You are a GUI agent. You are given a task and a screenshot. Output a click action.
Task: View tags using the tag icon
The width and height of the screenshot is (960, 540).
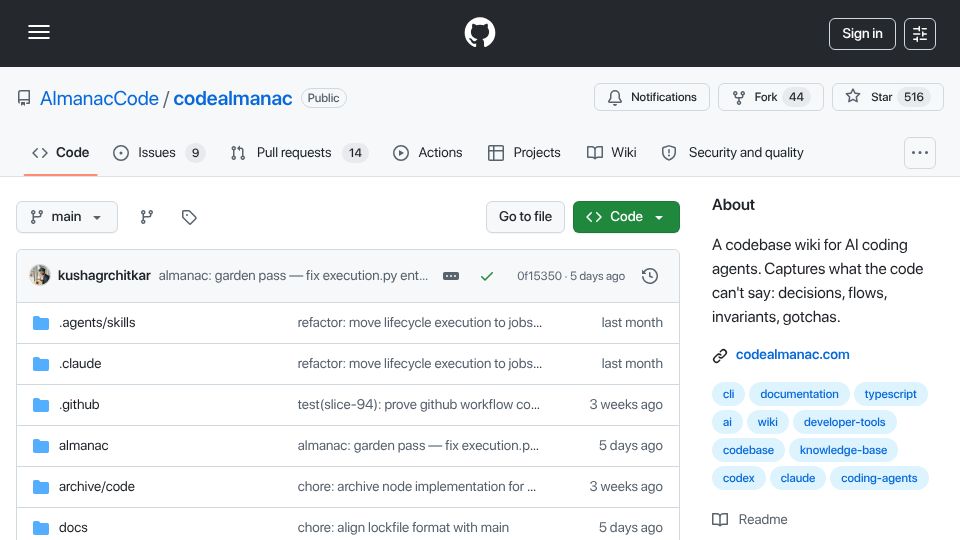(x=189, y=217)
